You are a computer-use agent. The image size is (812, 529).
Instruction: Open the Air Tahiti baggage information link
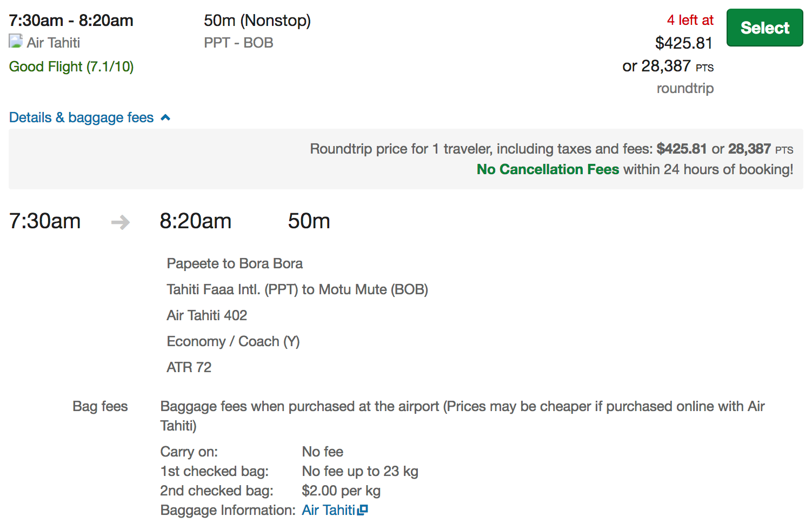[328, 510]
